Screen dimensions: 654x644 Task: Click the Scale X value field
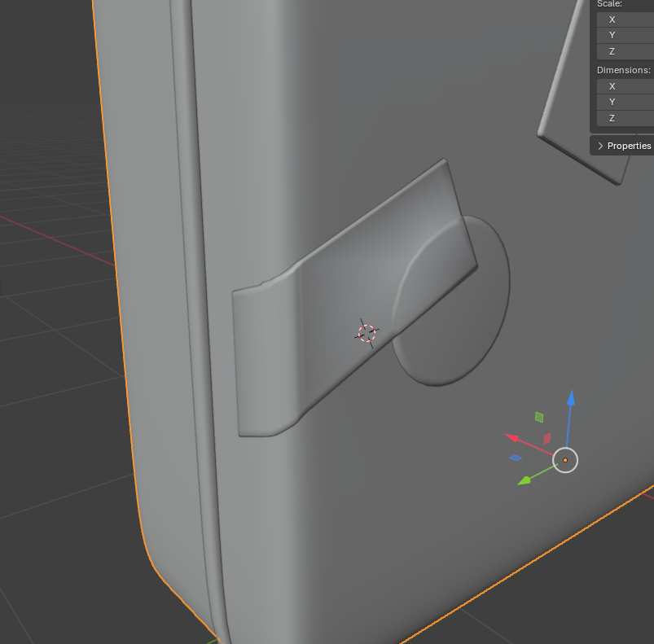pos(625,20)
